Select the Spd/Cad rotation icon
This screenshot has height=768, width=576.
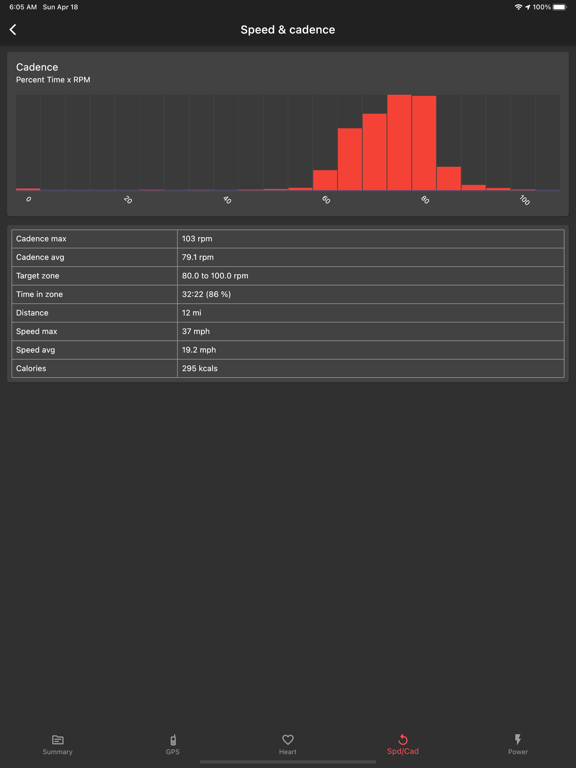(403, 740)
